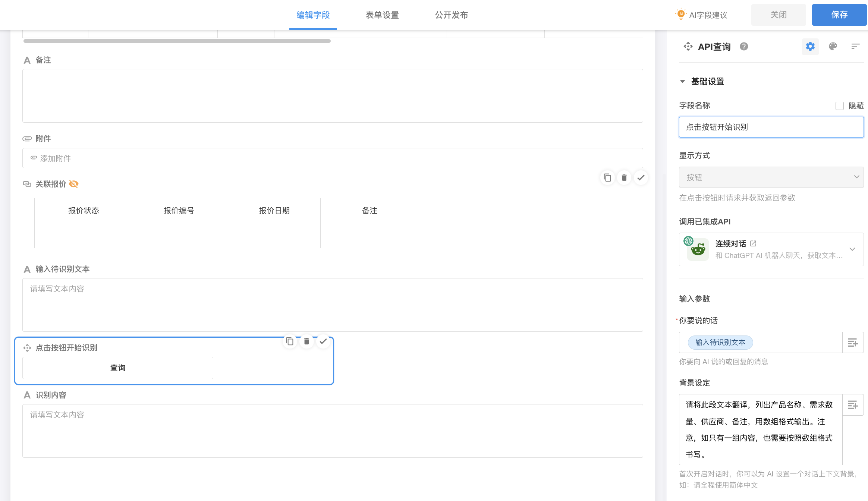
Task: Confirm the 点击按钮开始识别 field with the checkmark icon
Action: click(x=323, y=341)
